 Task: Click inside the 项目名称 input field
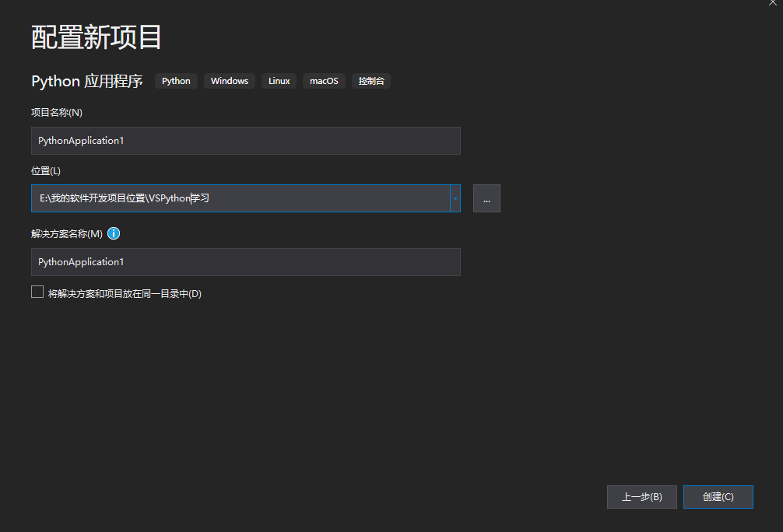(245, 141)
